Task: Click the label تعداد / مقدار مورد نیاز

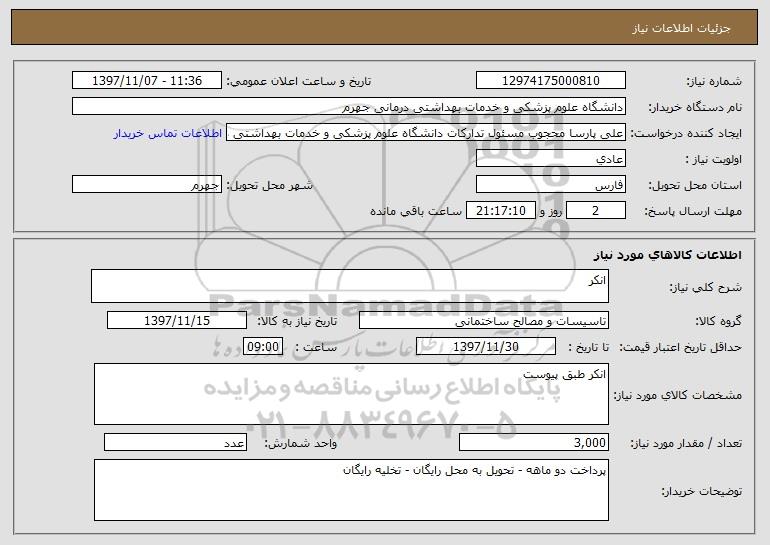Action: pos(686,443)
